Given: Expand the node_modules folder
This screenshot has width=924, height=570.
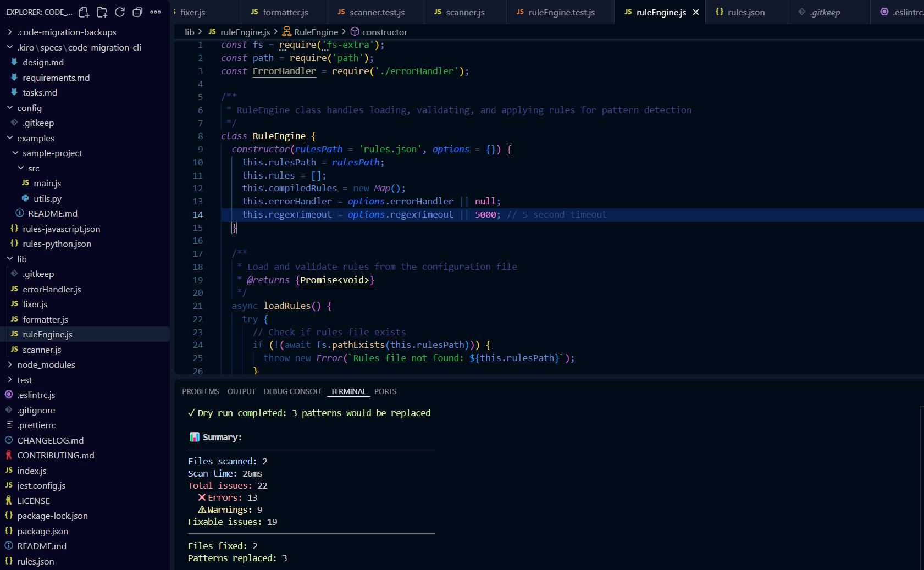Looking at the screenshot, I should pos(46,364).
